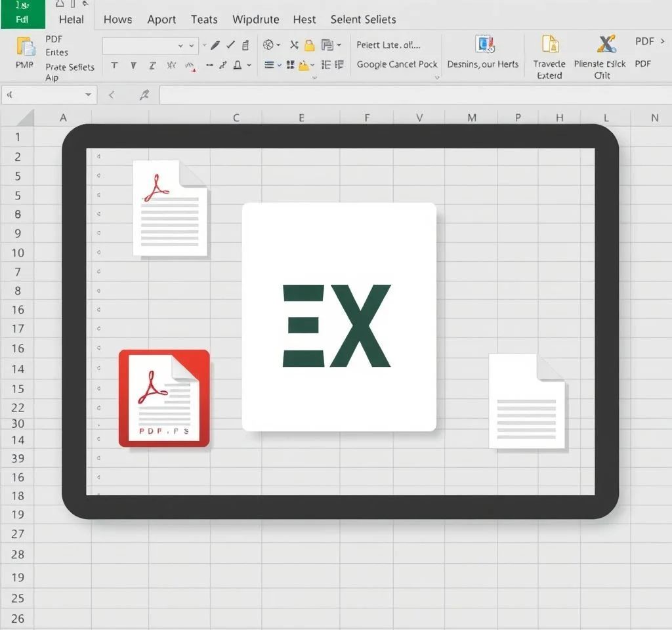Toggle the T text formatting button

click(115, 65)
